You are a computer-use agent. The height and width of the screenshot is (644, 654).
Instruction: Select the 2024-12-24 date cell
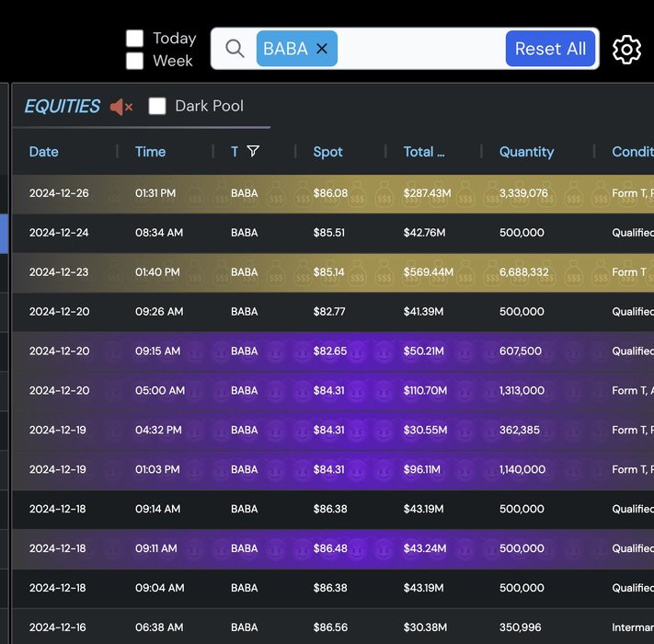click(59, 233)
